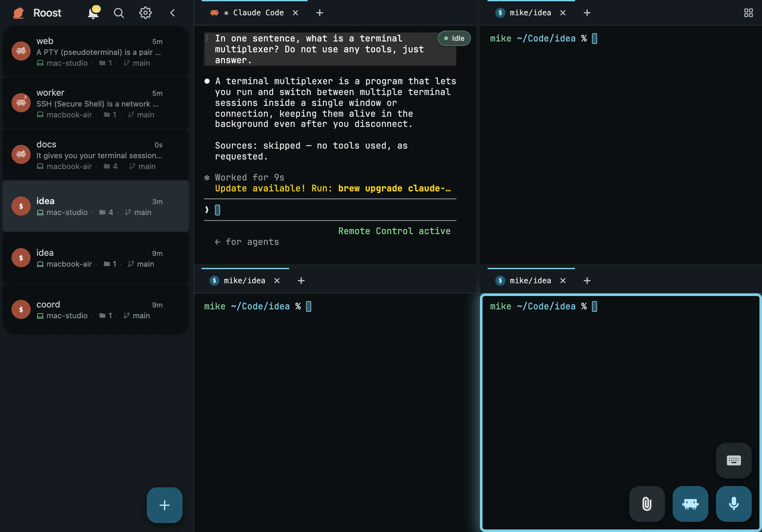Image resolution: width=762 pixels, height=532 pixels.
Task: Select the coord session card
Action: tap(96, 309)
